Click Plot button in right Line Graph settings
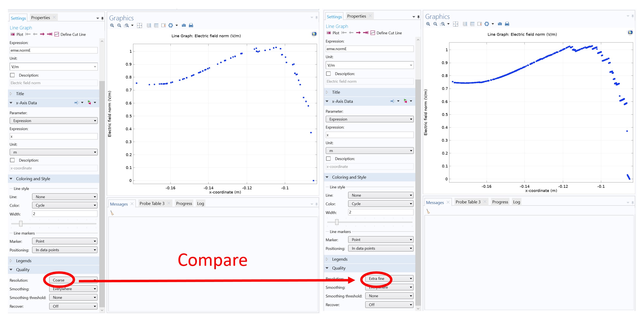This screenshot has width=644, height=321. (333, 33)
